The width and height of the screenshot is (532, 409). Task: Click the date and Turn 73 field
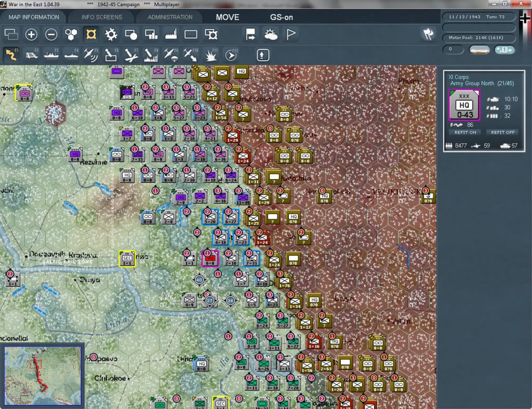click(478, 17)
